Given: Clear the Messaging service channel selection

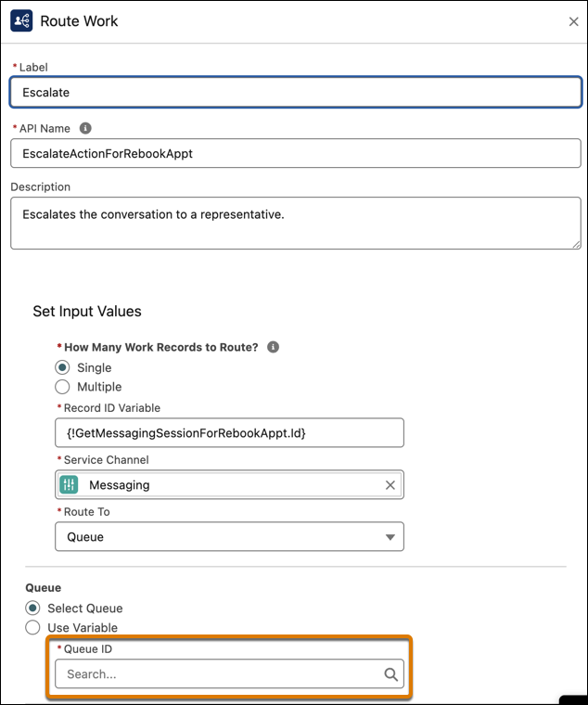Looking at the screenshot, I should tap(390, 484).
